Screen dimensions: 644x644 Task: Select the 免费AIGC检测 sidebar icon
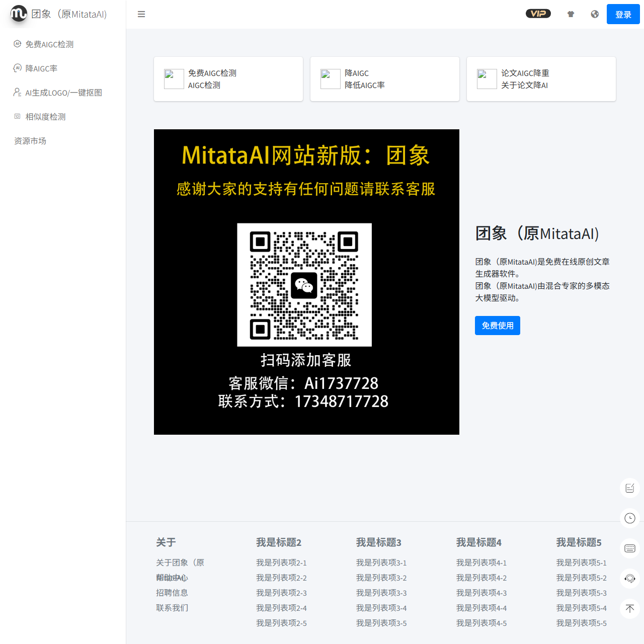point(18,44)
